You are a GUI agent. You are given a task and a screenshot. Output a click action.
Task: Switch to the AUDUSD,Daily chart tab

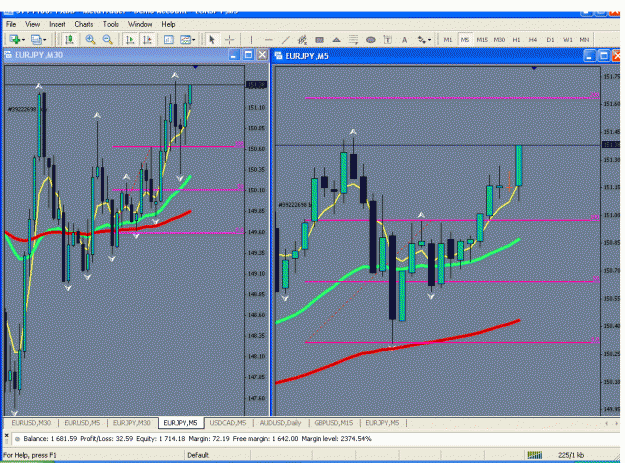pyautogui.click(x=280, y=423)
